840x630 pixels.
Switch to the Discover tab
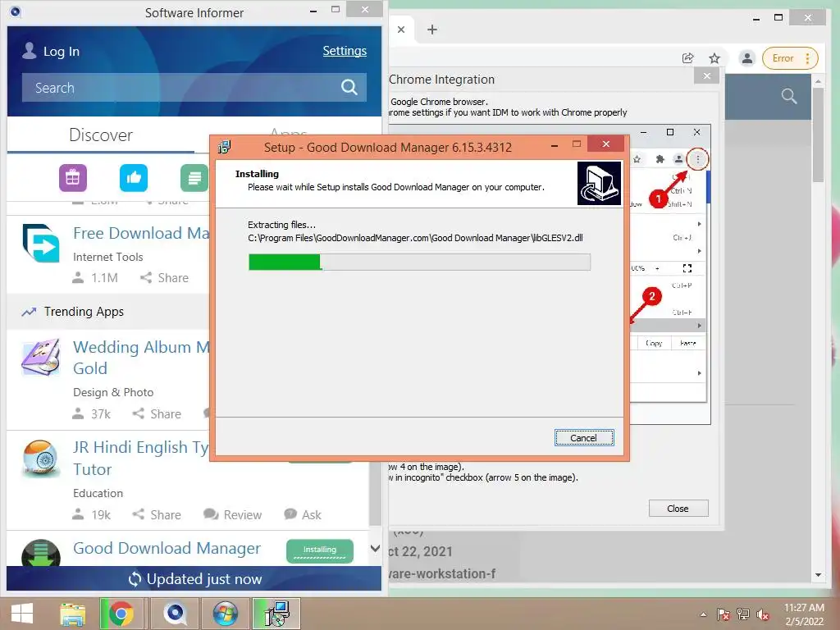[101, 135]
